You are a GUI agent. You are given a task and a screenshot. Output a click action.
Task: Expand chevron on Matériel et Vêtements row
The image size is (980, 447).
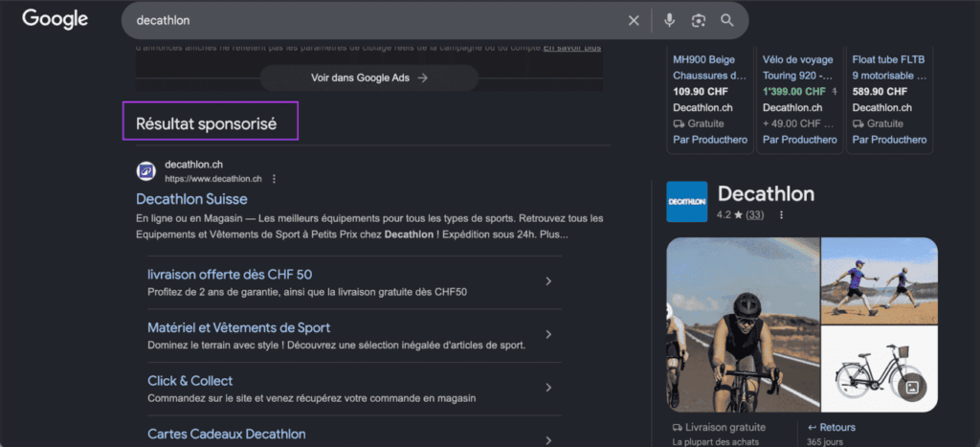(548, 334)
